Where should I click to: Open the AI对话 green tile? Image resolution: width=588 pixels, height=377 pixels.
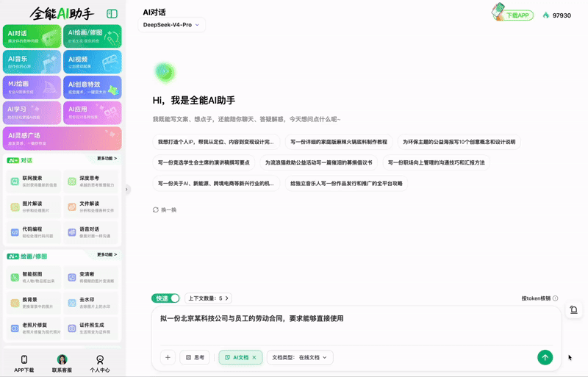click(x=32, y=36)
